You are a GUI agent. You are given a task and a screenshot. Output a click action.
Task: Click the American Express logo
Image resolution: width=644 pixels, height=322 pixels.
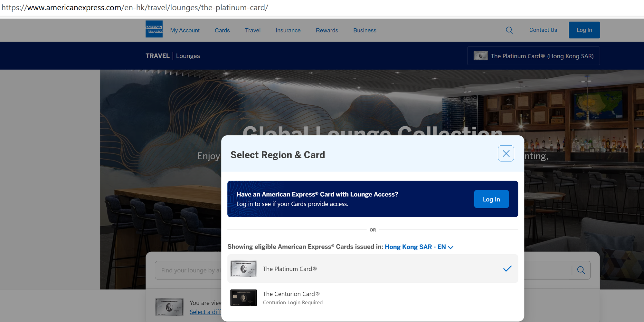[154, 29]
